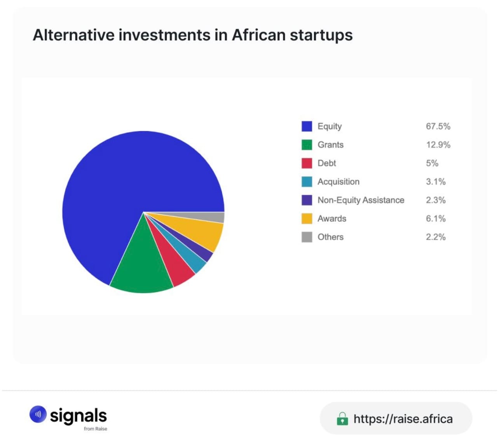The image size is (499, 448).
Task: Click the Grants green legend swatch
Action: pos(307,145)
